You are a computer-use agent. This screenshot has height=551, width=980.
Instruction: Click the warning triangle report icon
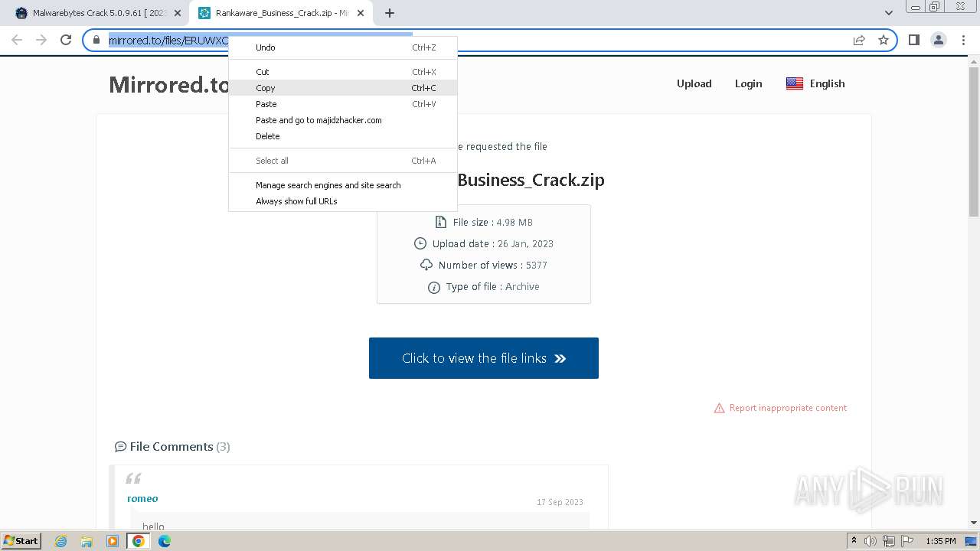(719, 408)
